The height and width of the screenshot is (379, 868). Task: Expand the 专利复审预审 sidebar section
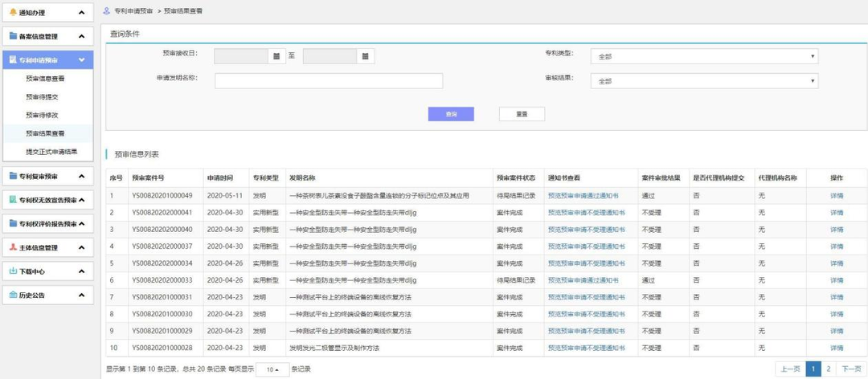click(x=81, y=176)
